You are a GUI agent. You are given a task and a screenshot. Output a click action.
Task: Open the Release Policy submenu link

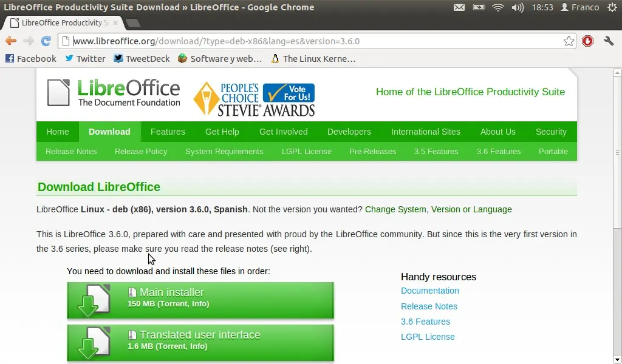click(x=141, y=151)
